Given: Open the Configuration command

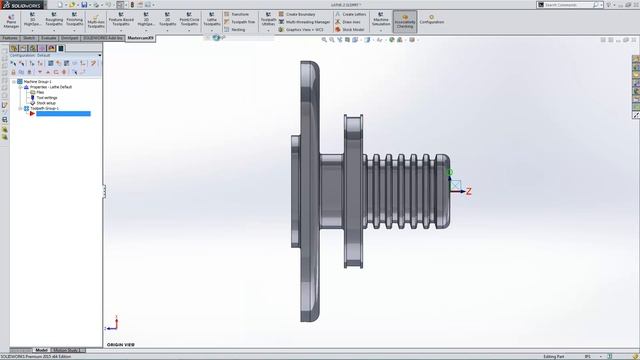Looking at the screenshot, I should (431, 20).
